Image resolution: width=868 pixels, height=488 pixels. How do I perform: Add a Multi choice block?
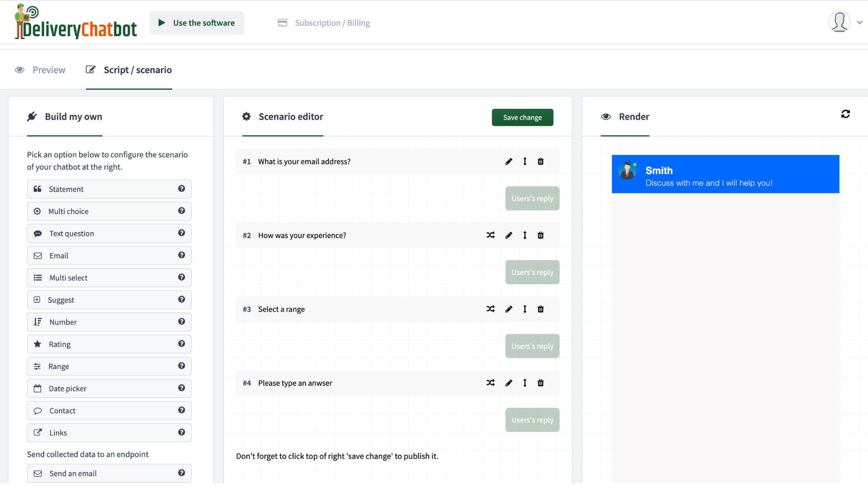[109, 211]
